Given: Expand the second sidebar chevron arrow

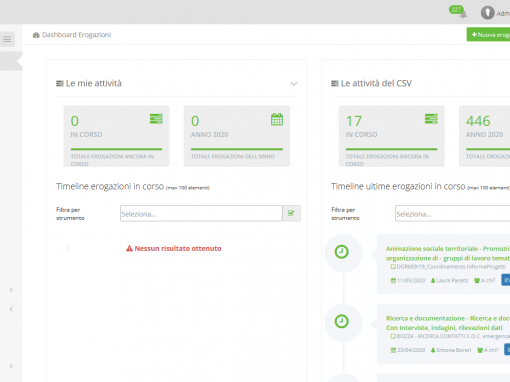Looking at the screenshot, I should (11, 309).
